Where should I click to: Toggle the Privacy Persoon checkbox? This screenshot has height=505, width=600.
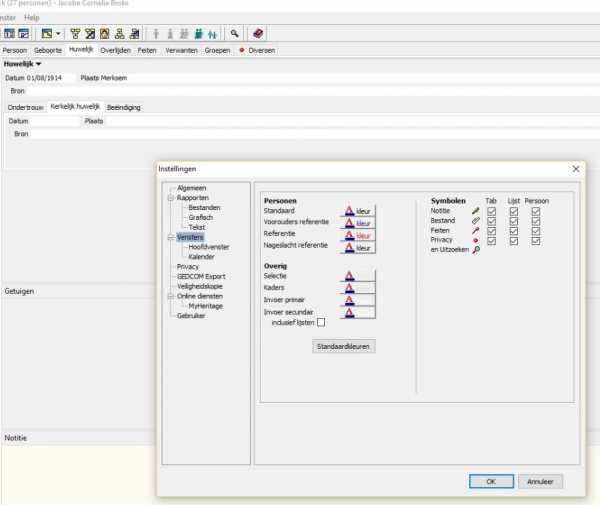pos(536,240)
